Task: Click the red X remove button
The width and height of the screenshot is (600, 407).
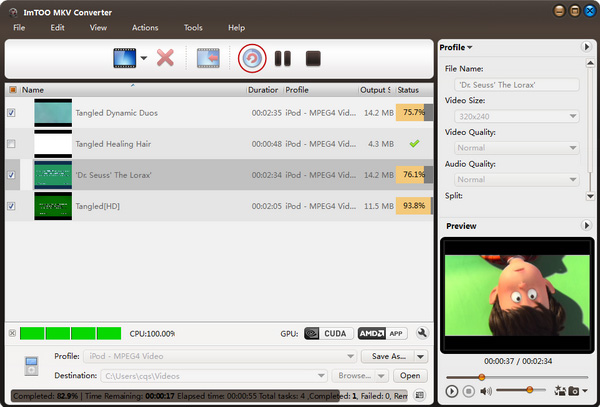Action: 165,58
